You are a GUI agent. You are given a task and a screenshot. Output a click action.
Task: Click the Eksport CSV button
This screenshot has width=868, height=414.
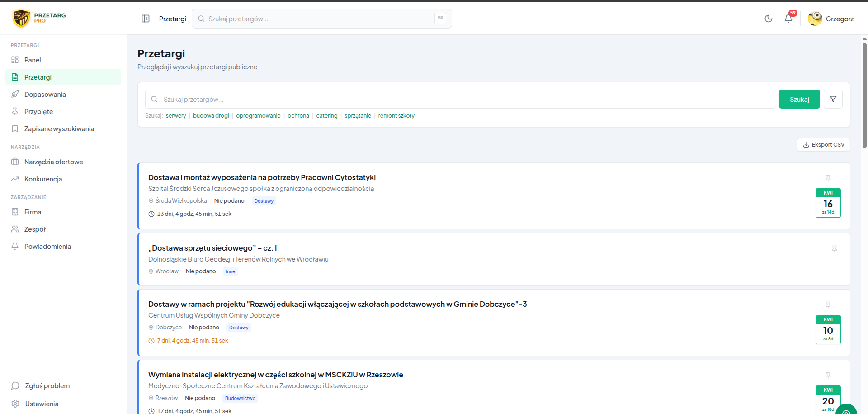824,145
